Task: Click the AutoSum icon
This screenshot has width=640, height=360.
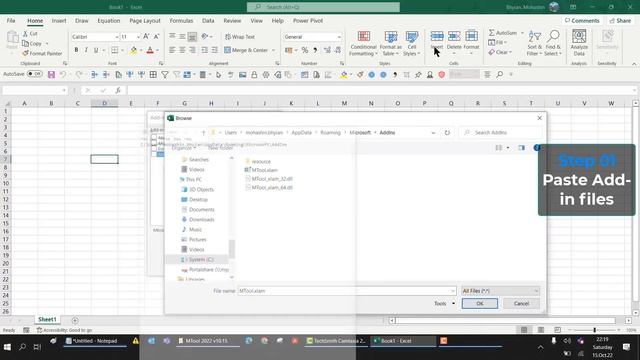Action: click(492, 32)
